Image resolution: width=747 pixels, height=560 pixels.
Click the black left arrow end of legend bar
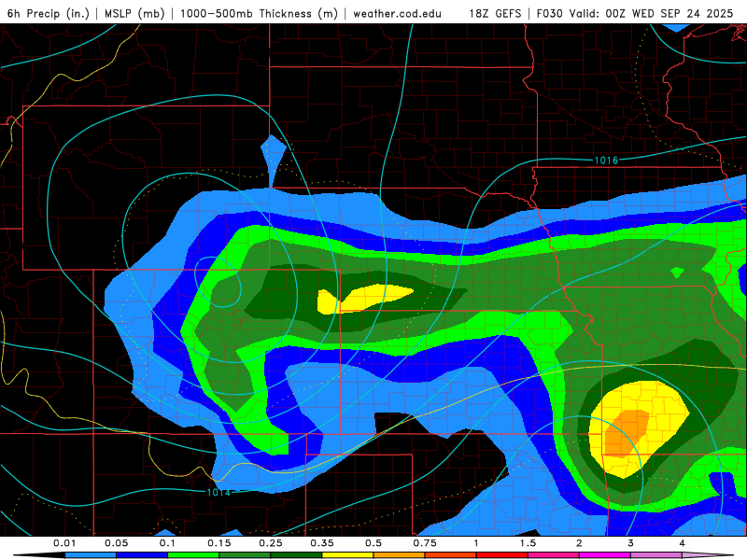[x=39, y=555]
